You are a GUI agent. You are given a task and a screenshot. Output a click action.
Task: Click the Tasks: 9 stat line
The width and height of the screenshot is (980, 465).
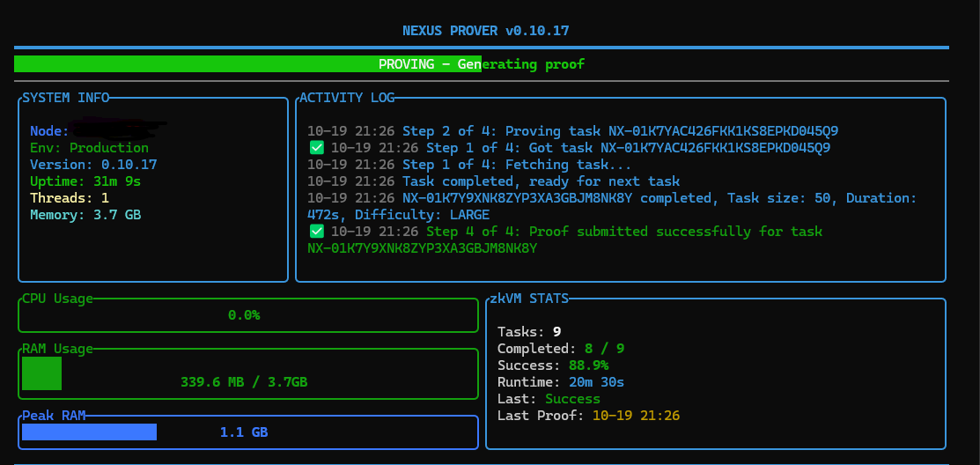529,332
